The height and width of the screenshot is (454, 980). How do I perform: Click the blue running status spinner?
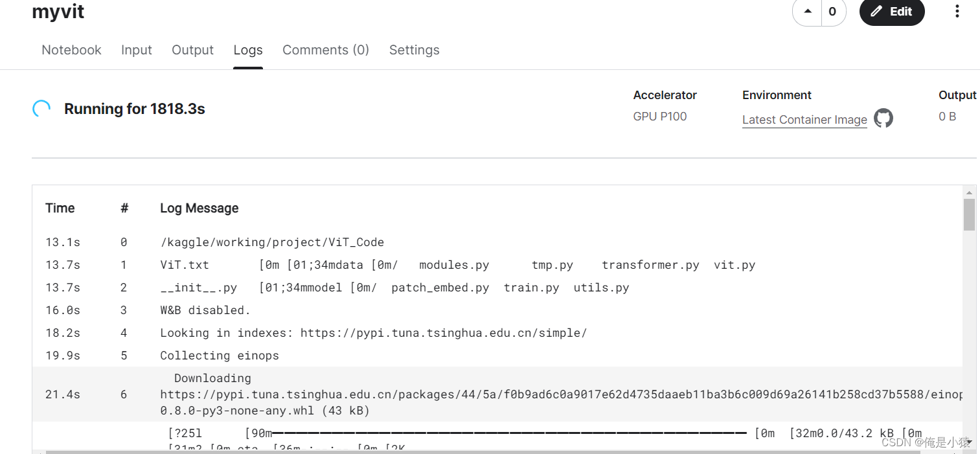[41, 108]
